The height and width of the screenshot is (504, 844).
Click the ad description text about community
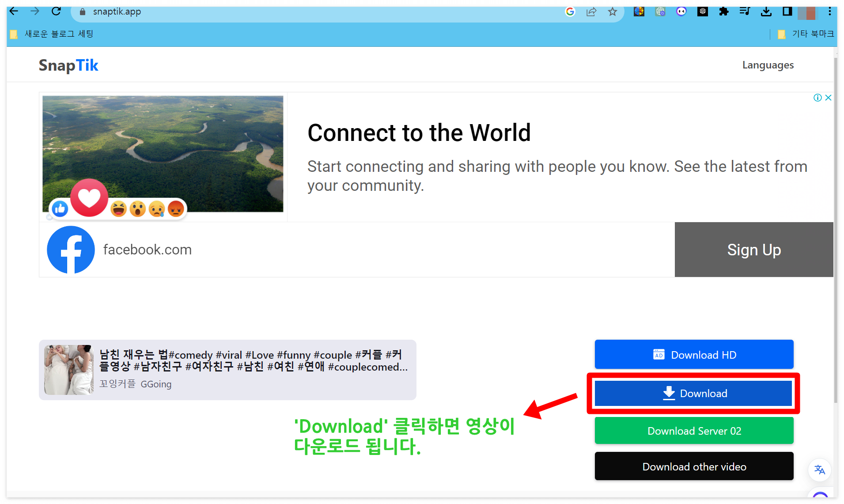tap(557, 176)
